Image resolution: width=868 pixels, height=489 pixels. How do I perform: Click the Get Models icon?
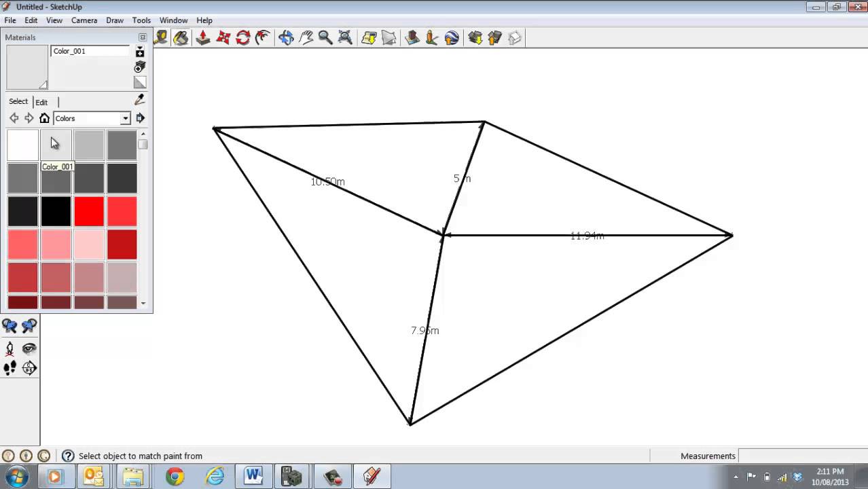tap(475, 37)
